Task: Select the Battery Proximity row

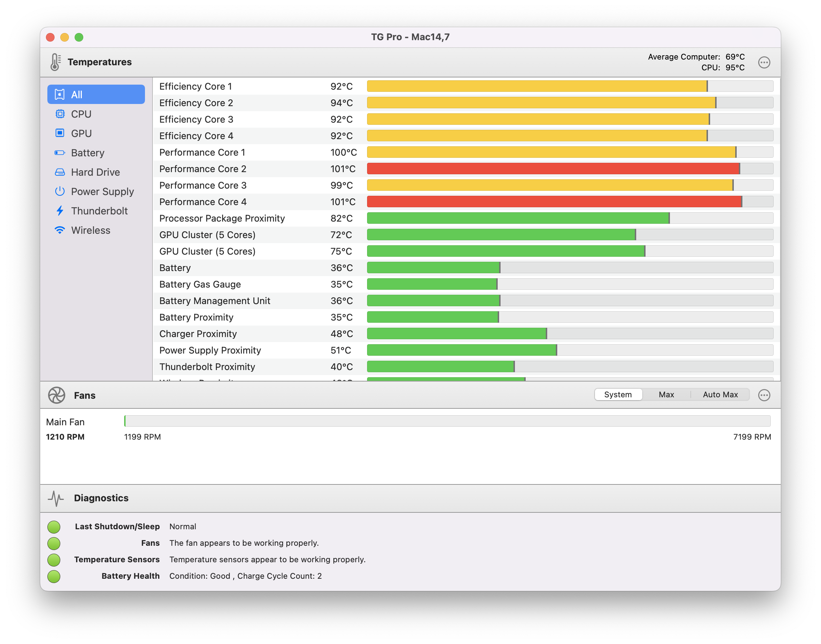Action: tap(466, 317)
